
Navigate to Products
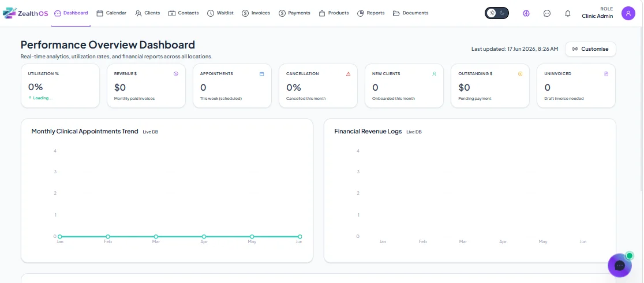(x=334, y=13)
